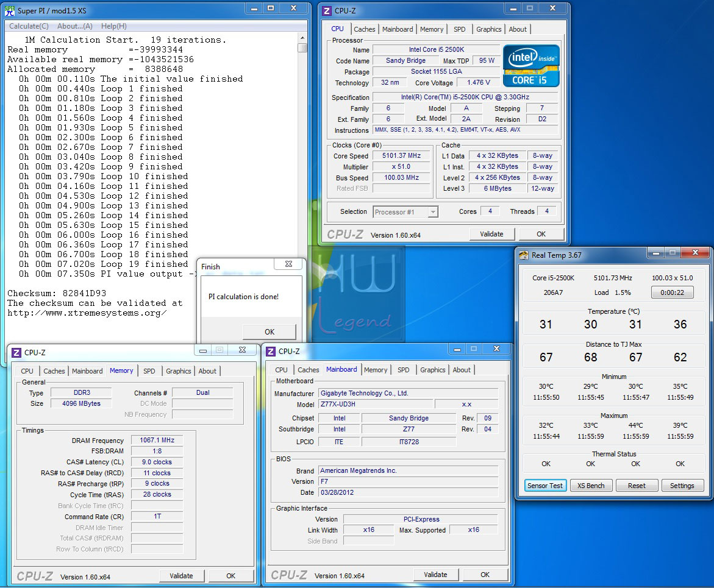Click CPU-Z icon in the processor window title bar
Image resolution: width=714 pixels, height=588 pixels.
pyautogui.click(x=327, y=10)
